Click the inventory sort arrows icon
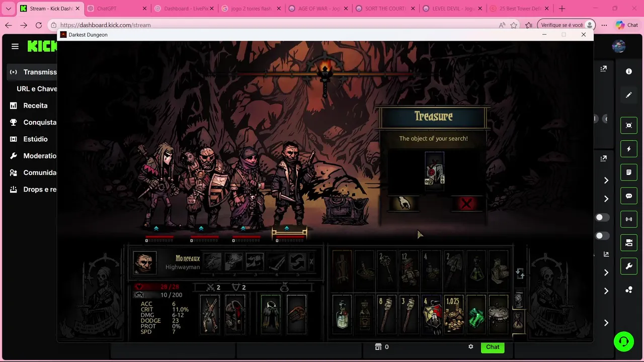The height and width of the screenshot is (362, 644). (520, 274)
